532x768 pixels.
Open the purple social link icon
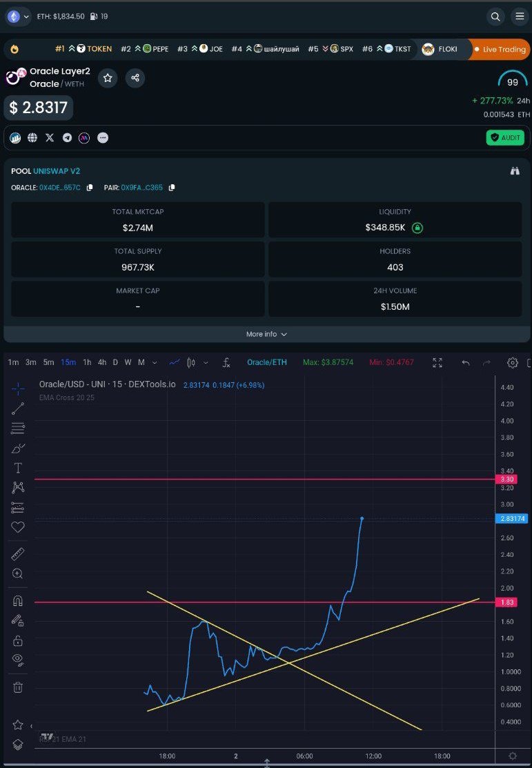coord(85,138)
